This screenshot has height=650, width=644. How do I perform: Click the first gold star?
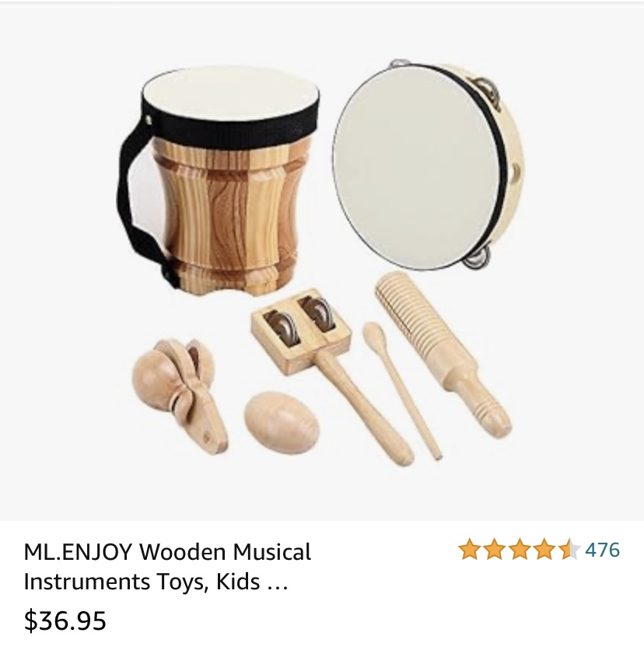tap(470, 550)
